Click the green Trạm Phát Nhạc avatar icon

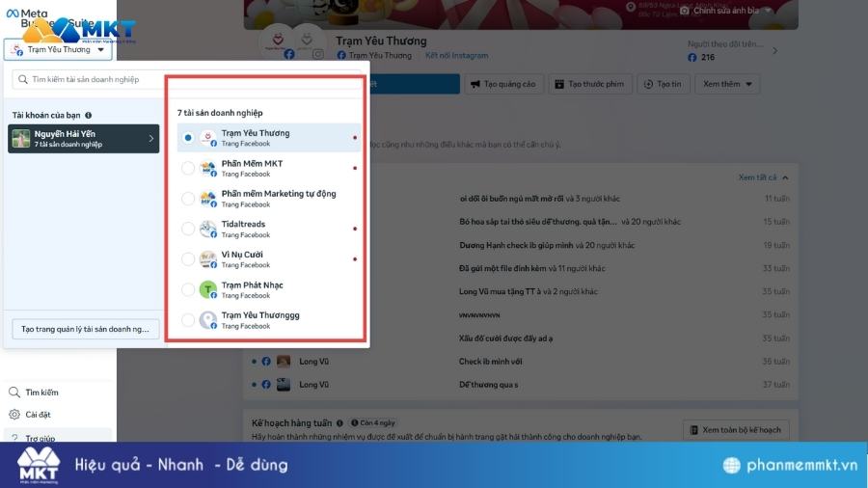[208, 289]
